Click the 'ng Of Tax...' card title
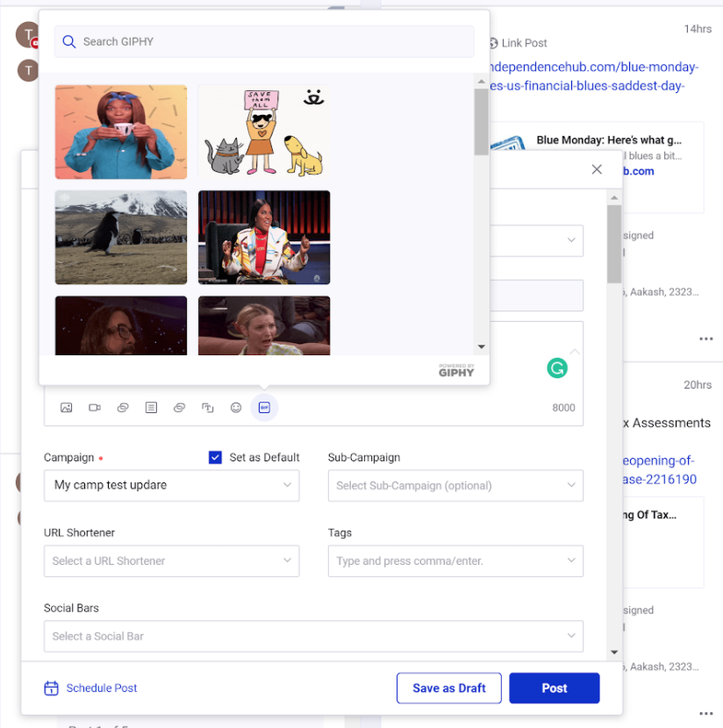Image resolution: width=723 pixels, height=728 pixels. coord(649,515)
